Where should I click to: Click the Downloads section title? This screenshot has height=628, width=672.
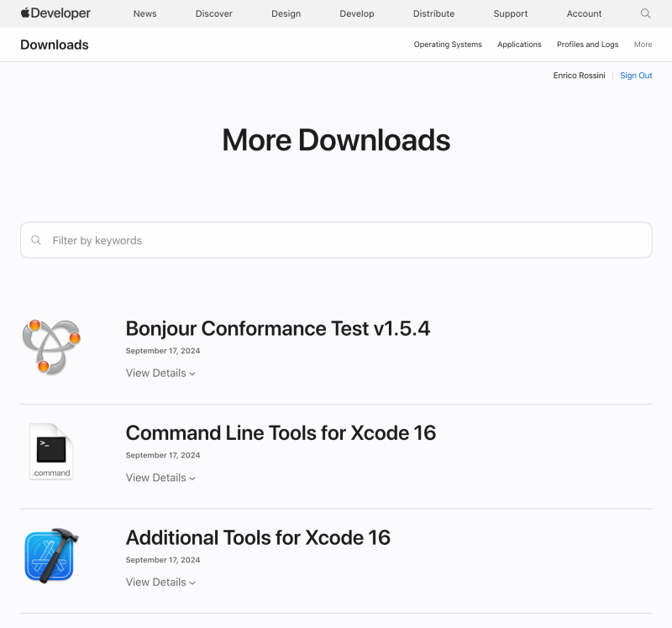point(55,44)
